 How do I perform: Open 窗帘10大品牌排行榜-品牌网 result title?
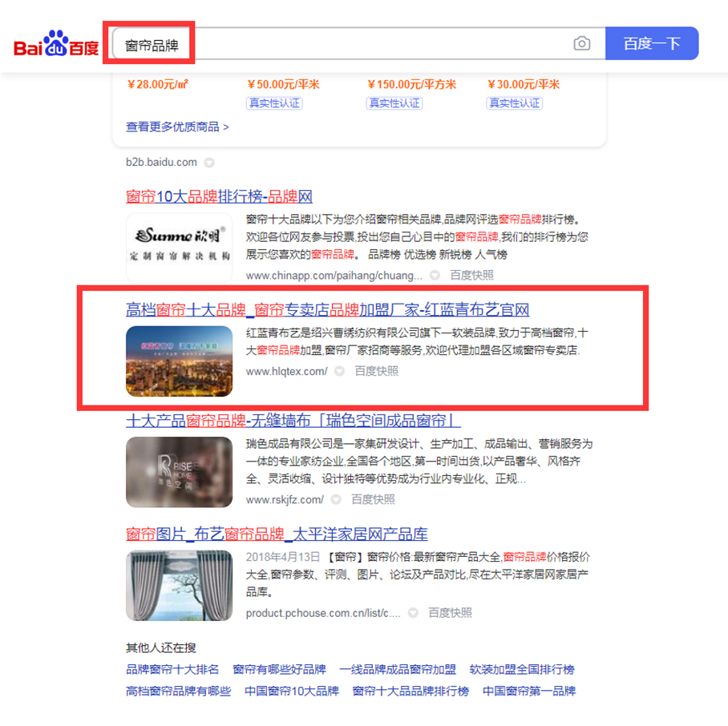coord(219,196)
